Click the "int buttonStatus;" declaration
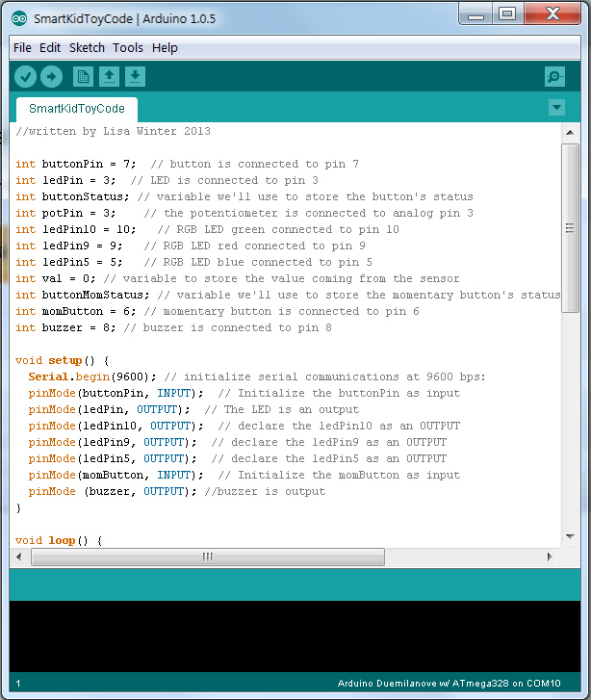 [72, 196]
